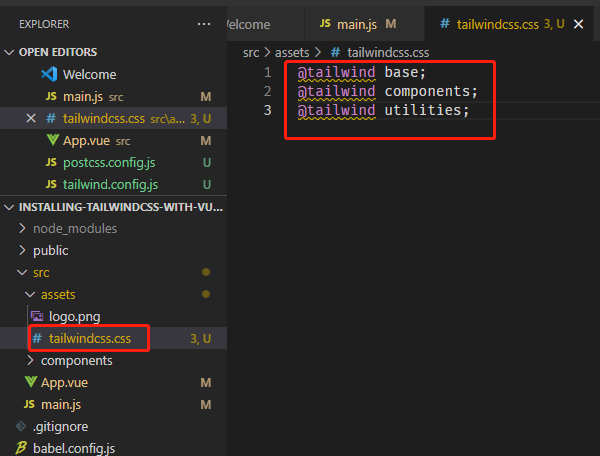Switch to the Welcome tab
Viewport: 600px width, 456px height.
pos(266,24)
